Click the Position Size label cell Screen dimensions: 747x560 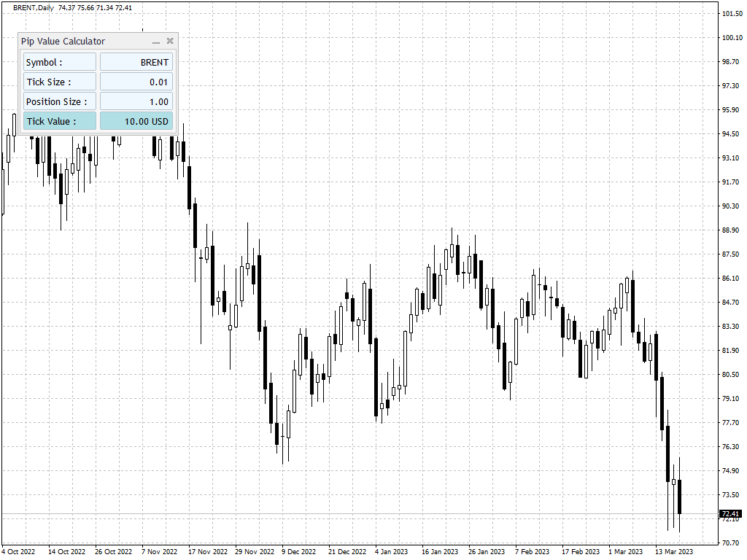tap(60, 101)
